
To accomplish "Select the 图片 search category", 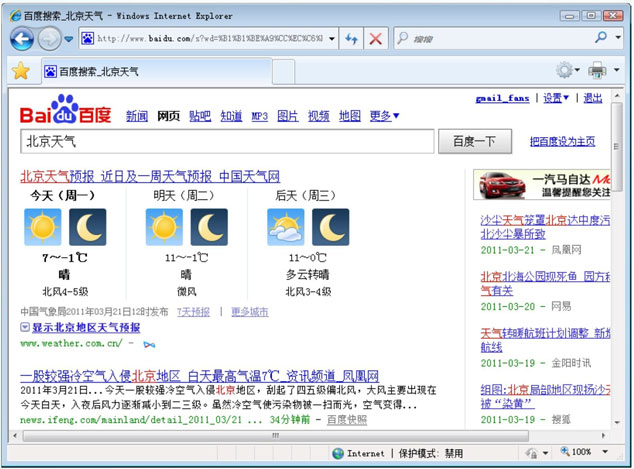I will (287, 116).
